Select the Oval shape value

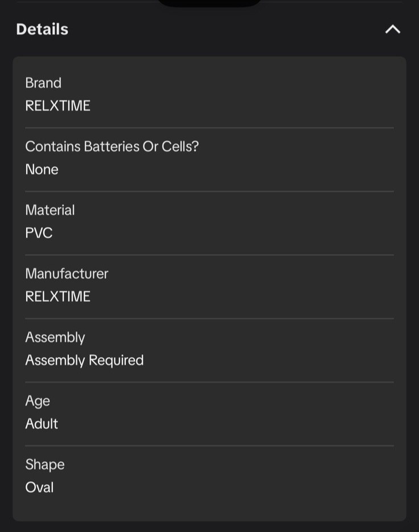(39, 488)
